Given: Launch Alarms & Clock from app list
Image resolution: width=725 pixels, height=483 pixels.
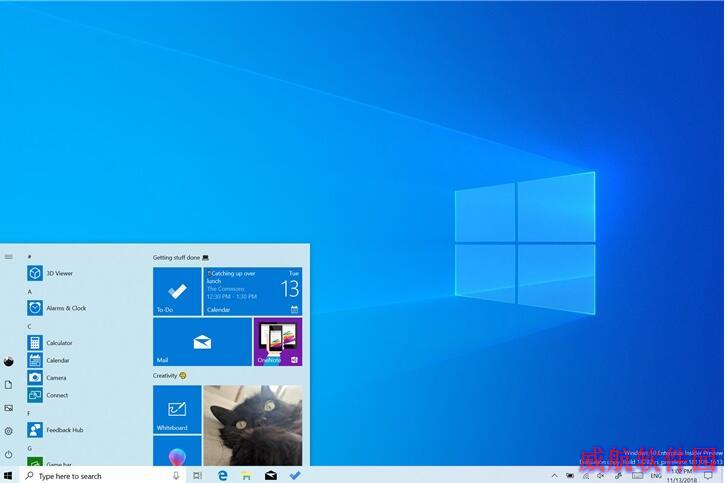Looking at the screenshot, I should pyautogui.click(x=57, y=308).
